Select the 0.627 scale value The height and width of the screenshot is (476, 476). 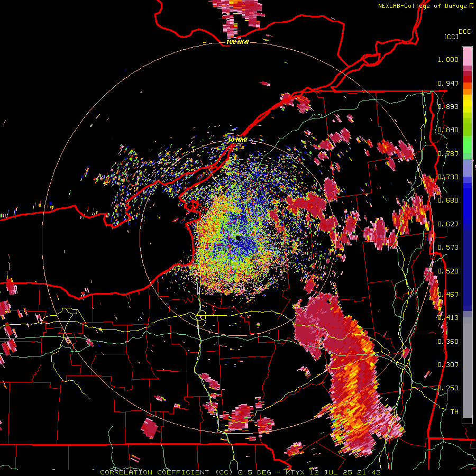(x=448, y=224)
